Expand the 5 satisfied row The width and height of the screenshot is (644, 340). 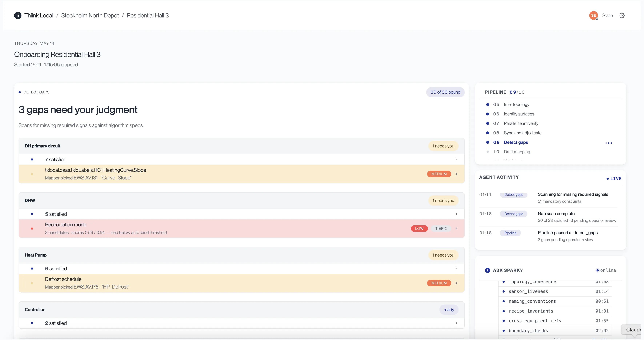(241, 214)
